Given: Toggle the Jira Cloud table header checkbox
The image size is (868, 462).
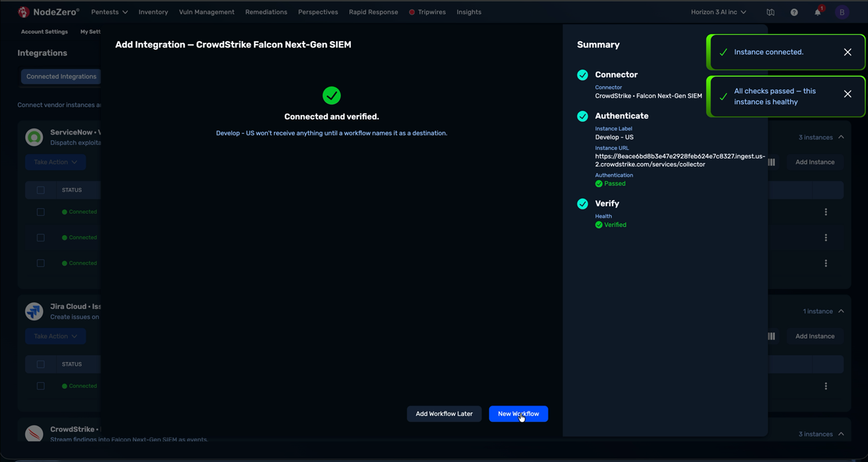Looking at the screenshot, I should click(41, 364).
